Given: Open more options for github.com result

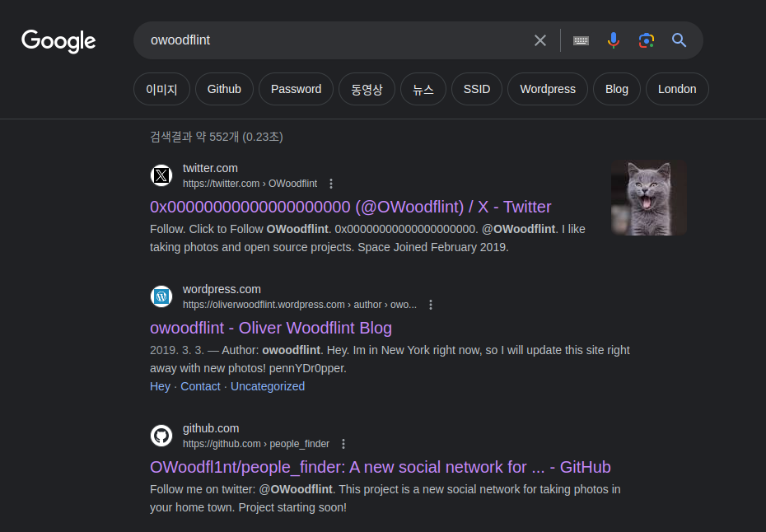Looking at the screenshot, I should pyautogui.click(x=343, y=444).
